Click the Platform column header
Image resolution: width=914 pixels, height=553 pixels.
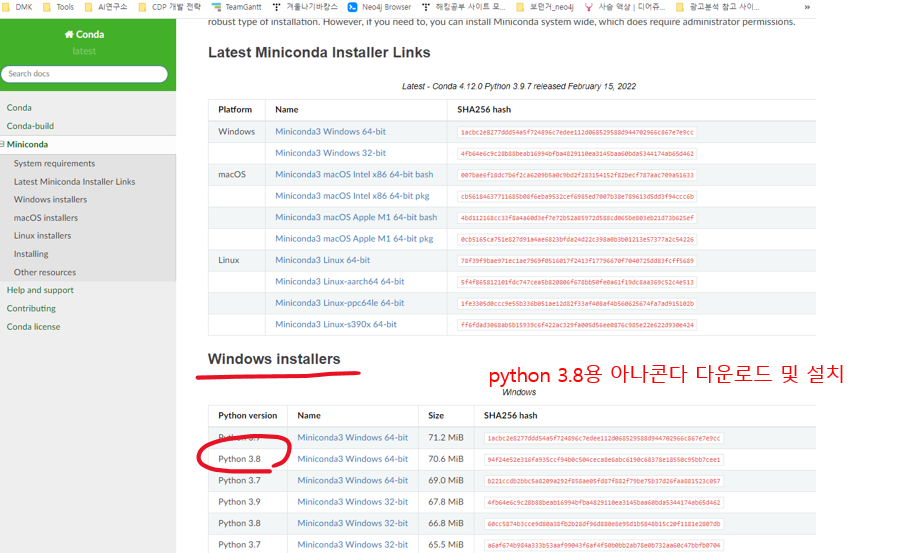[x=235, y=110]
